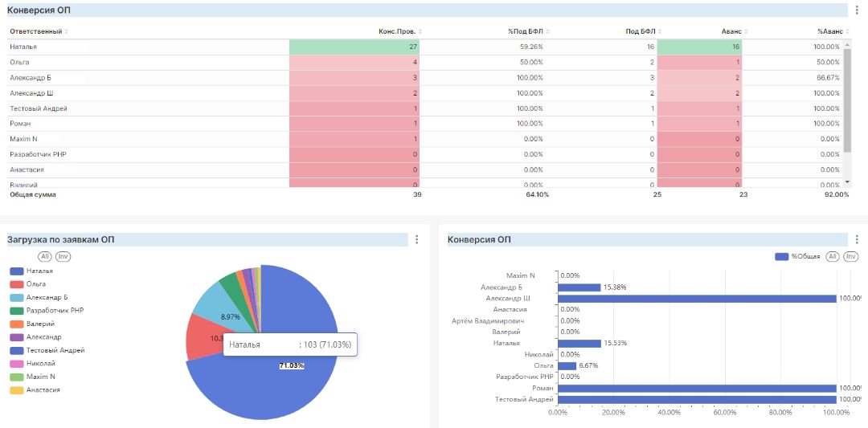The image size is (868, 428).
Task: Open the top Конверсия ОП table kebab menu
Action: 857,10
